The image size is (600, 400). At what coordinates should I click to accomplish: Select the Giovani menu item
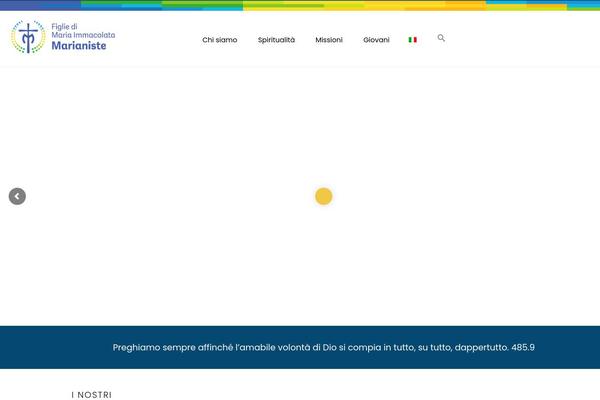point(376,40)
